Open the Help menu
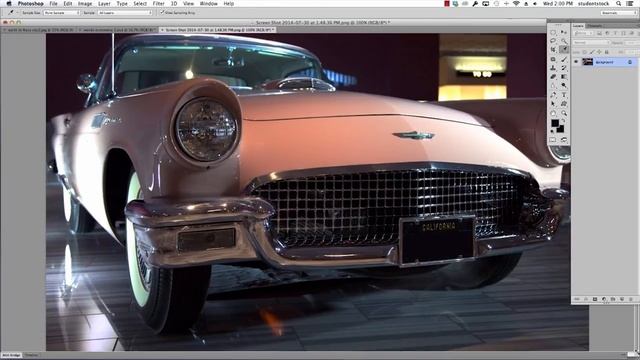 [x=229, y=3]
